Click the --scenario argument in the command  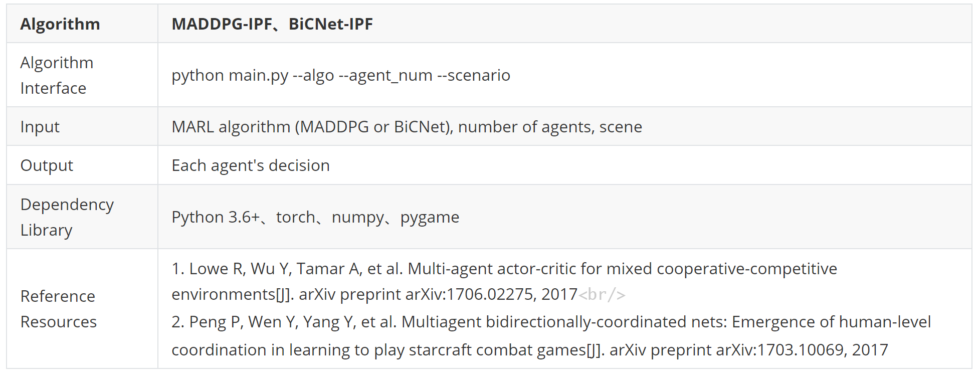coord(474,75)
